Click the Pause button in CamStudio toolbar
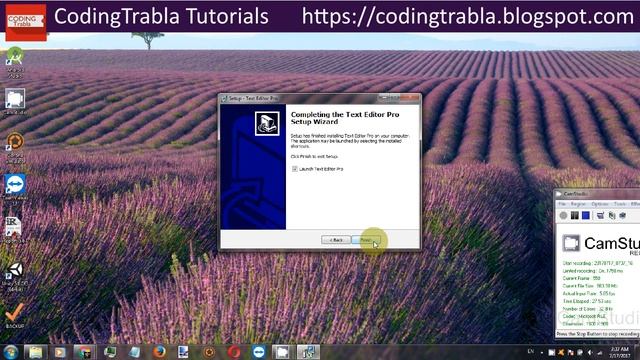 [x=574, y=216]
